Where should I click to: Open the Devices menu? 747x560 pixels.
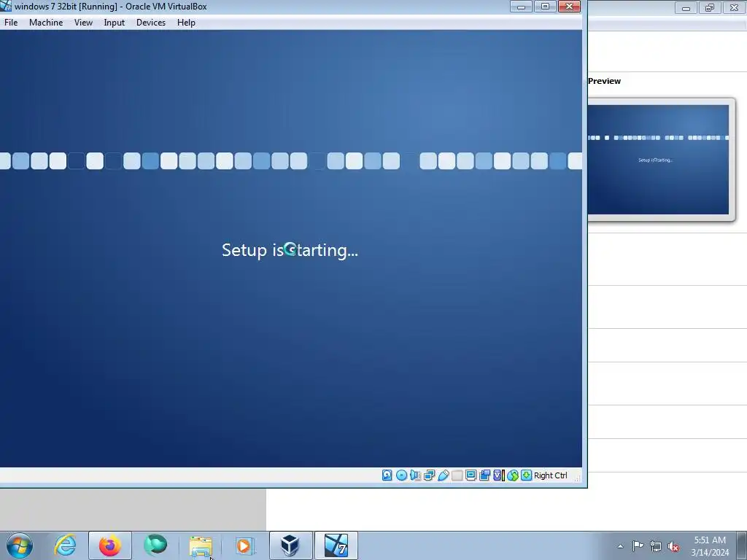click(x=151, y=23)
